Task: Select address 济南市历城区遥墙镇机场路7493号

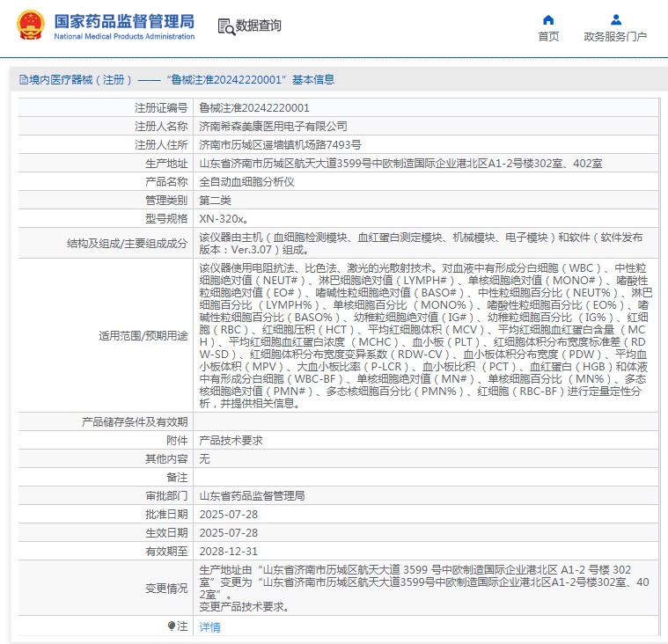Action: click(281, 145)
